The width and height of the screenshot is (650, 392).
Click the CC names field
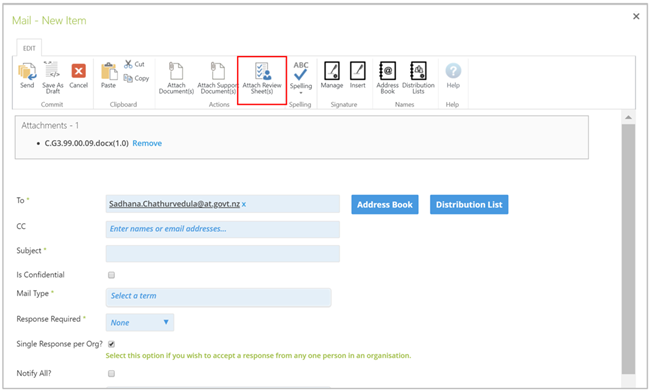[223, 229]
